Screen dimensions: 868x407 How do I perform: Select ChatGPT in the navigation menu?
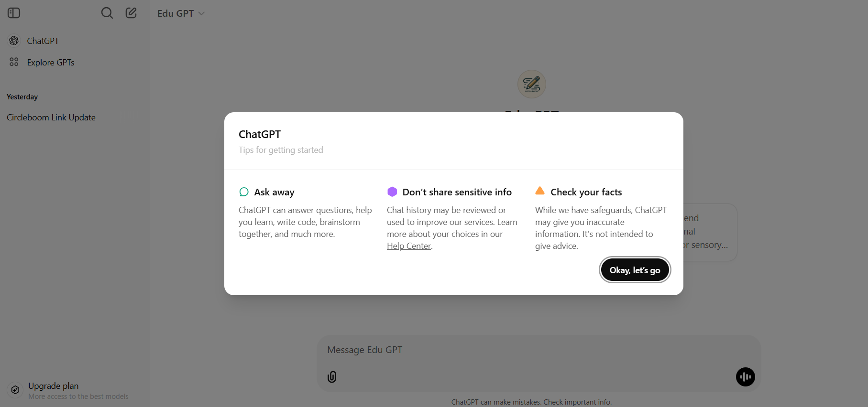pos(43,41)
